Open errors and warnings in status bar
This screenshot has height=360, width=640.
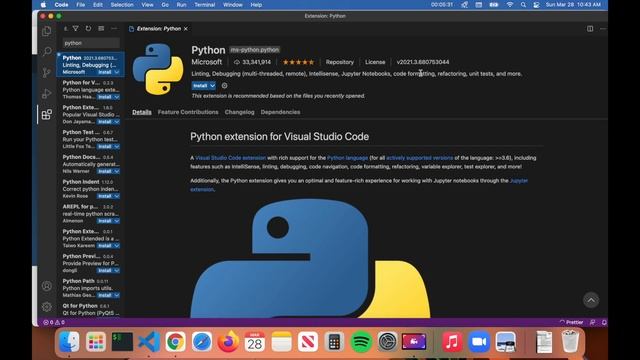[54, 322]
